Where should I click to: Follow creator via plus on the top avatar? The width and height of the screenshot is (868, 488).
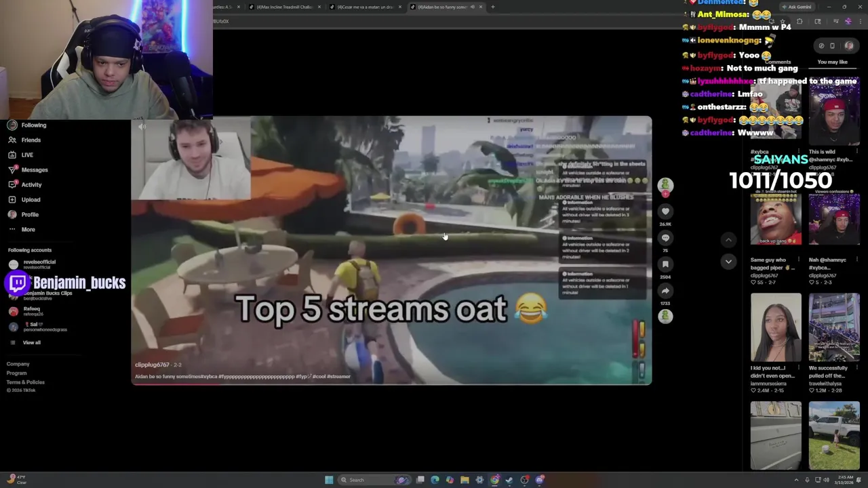665,195
